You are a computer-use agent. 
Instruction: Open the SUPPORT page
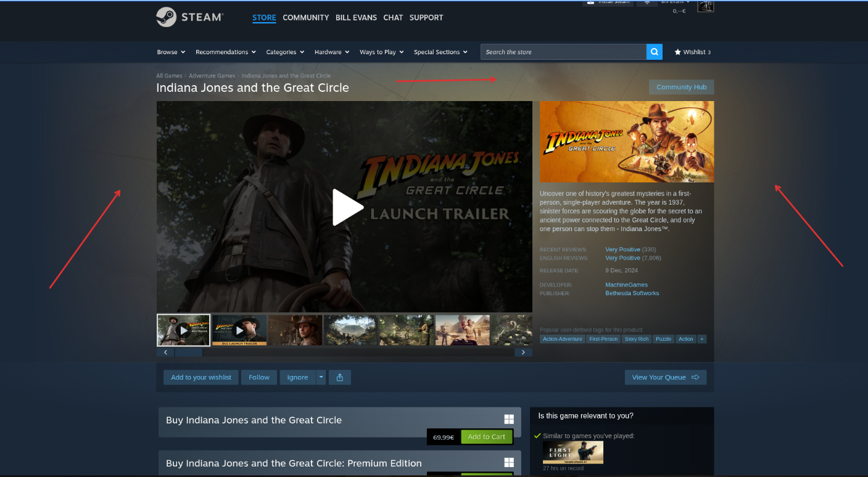pos(426,18)
